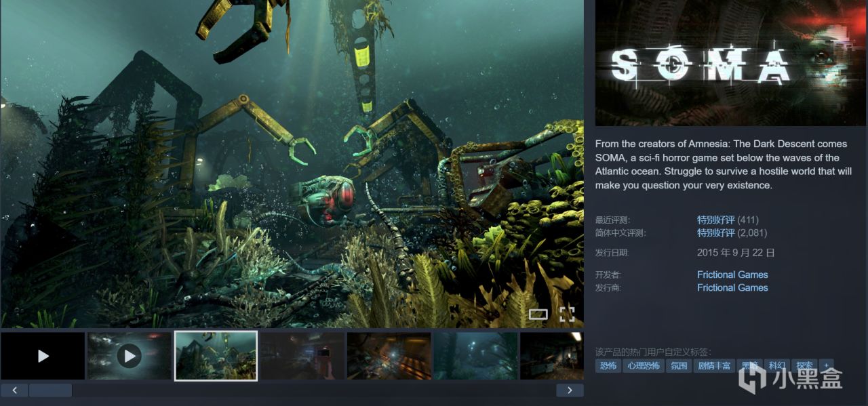Screen dimensions: 868x406
Task: Click the 氛围 tag
Action: coord(678,366)
